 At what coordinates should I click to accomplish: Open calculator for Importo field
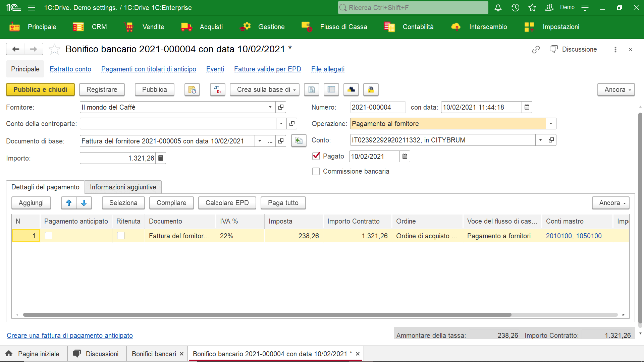(x=161, y=158)
